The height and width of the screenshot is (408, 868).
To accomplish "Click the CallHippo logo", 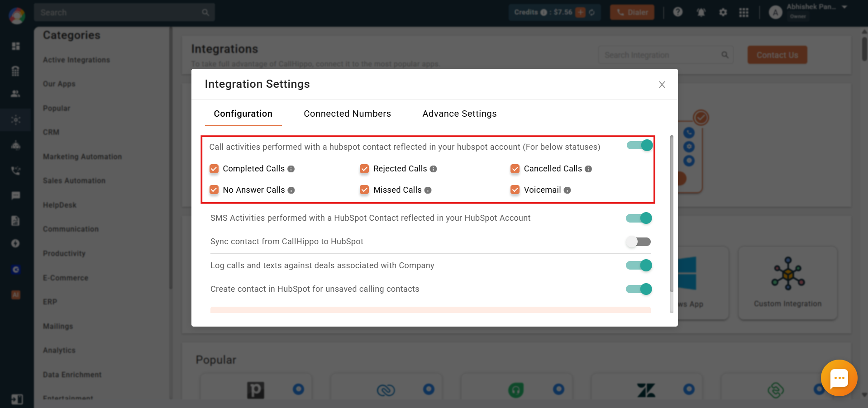I will click(x=17, y=16).
